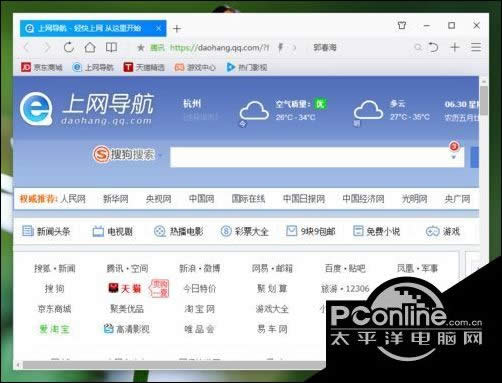
Task: Open 人民网 link
Action: coord(73,199)
